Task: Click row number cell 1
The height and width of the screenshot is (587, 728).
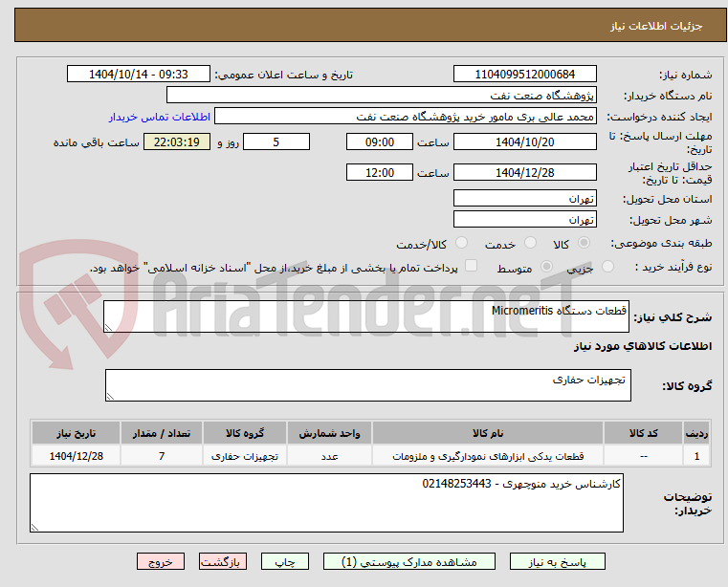Action: (696, 456)
